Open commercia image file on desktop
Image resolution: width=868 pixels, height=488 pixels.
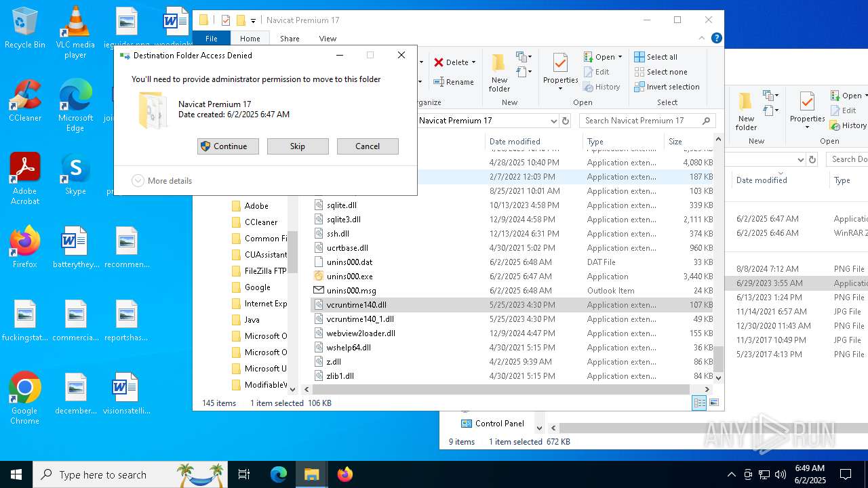pyautogui.click(x=75, y=320)
